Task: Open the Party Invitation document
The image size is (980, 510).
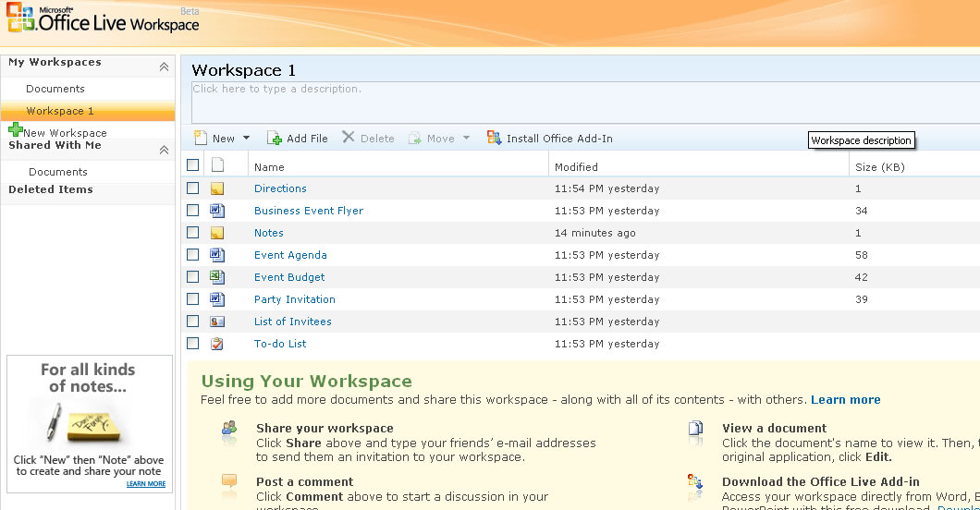Action: [x=294, y=299]
